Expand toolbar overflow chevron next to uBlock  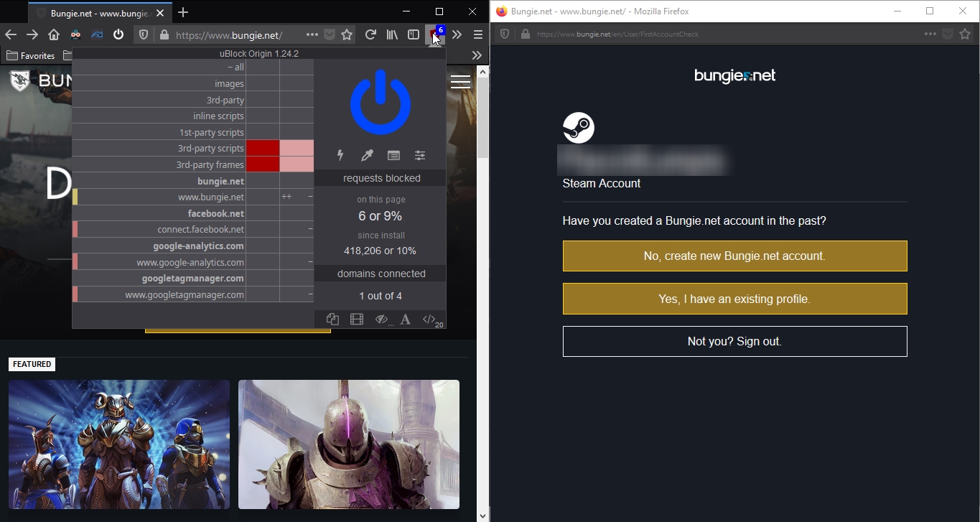click(x=457, y=34)
